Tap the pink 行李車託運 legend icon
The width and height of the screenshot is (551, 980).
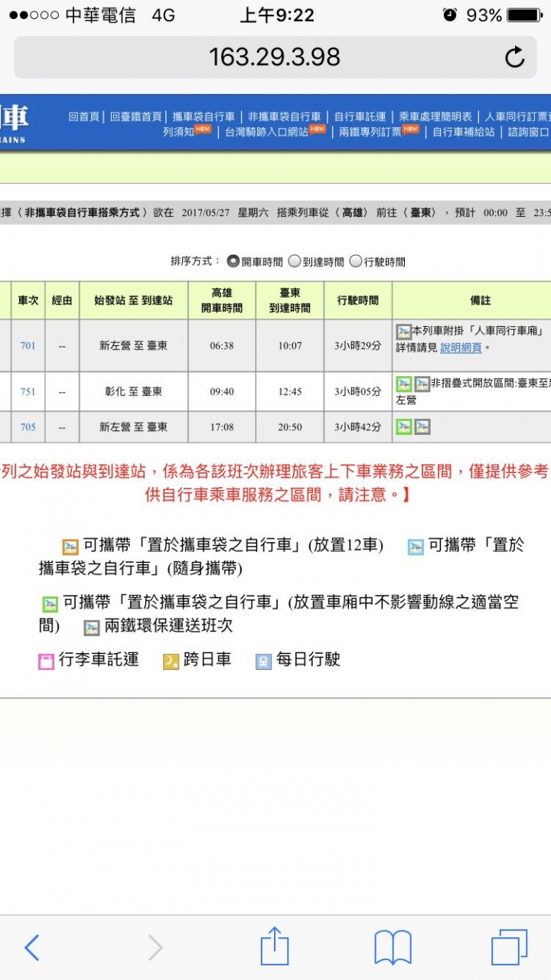pyautogui.click(x=46, y=661)
